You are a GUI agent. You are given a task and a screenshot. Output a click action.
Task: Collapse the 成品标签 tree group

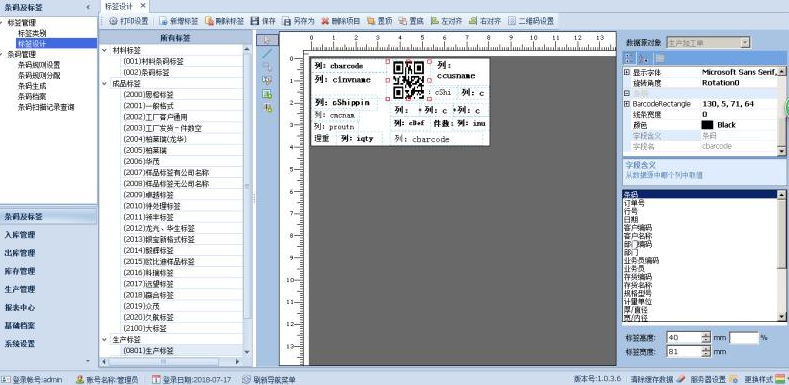tap(105, 84)
